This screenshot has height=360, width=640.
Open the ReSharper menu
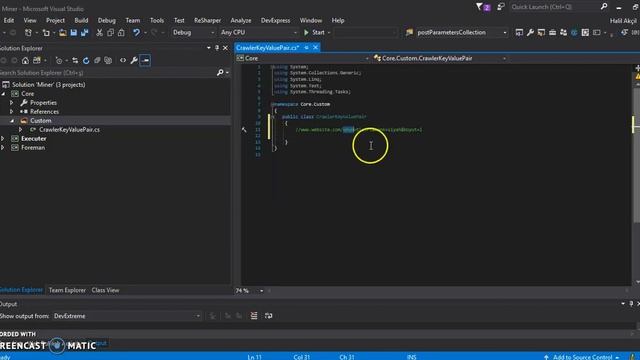pos(207,20)
